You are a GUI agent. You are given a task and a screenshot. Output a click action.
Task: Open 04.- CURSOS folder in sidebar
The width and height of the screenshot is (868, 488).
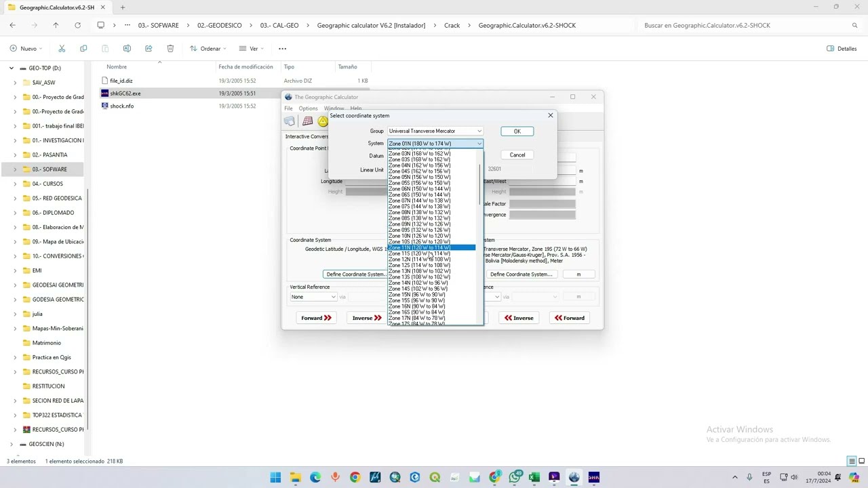click(47, 184)
